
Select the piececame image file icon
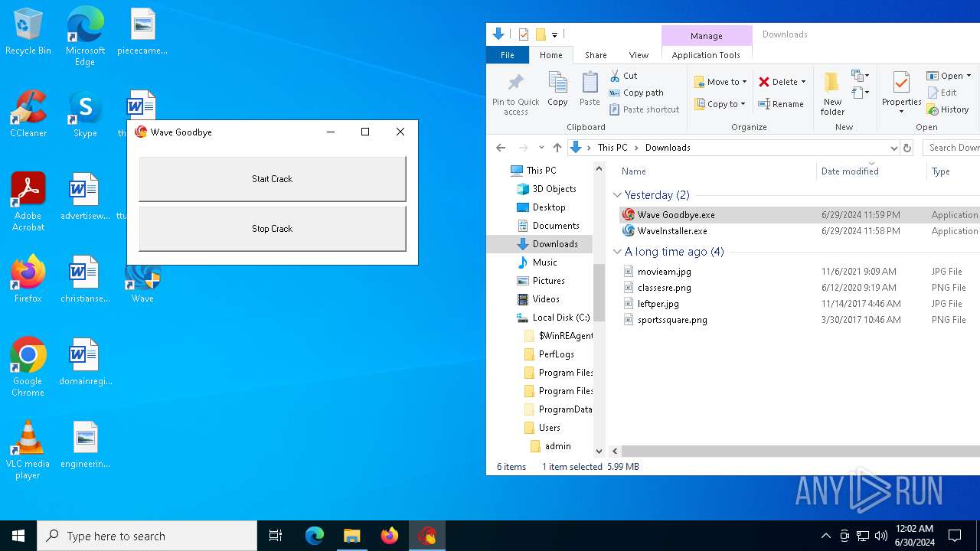[x=142, y=32]
